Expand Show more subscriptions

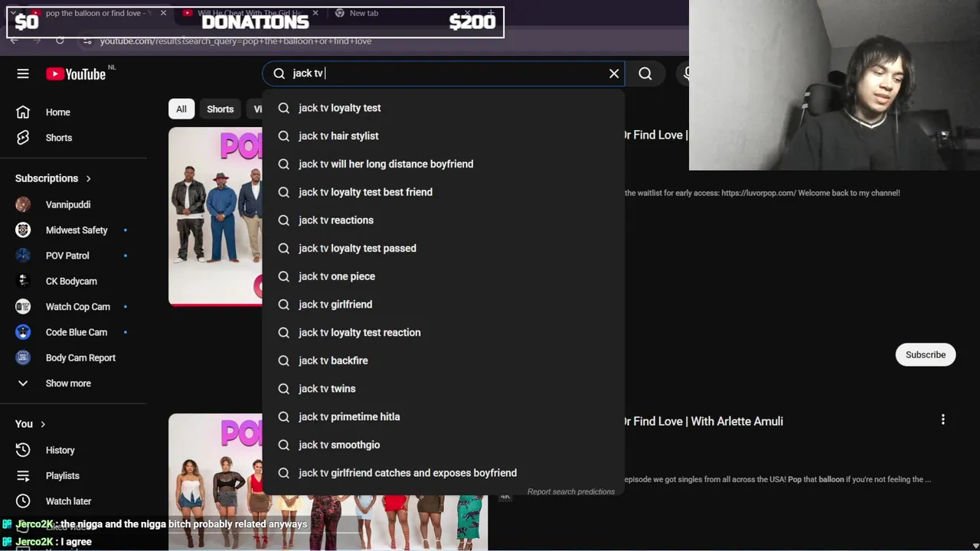coord(69,383)
